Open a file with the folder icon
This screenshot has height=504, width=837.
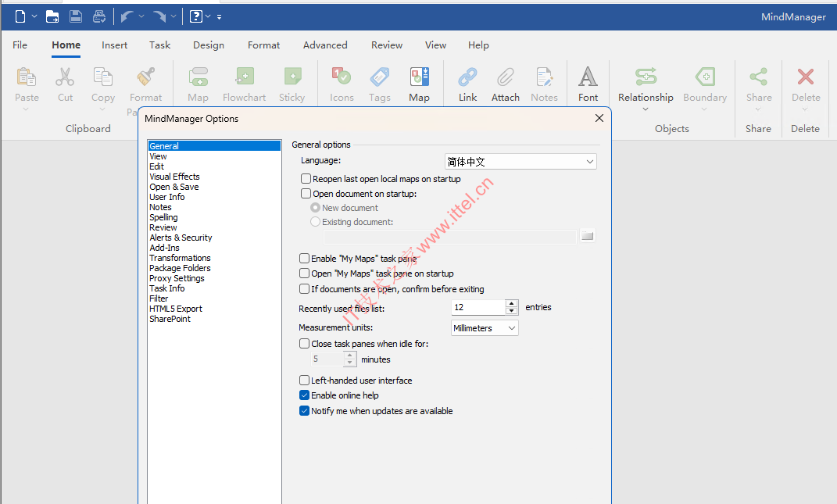tap(52, 16)
